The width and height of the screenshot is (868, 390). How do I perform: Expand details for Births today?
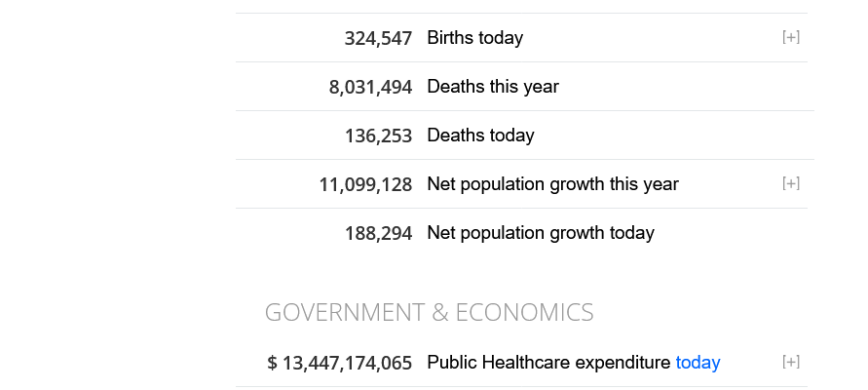(x=790, y=38)
